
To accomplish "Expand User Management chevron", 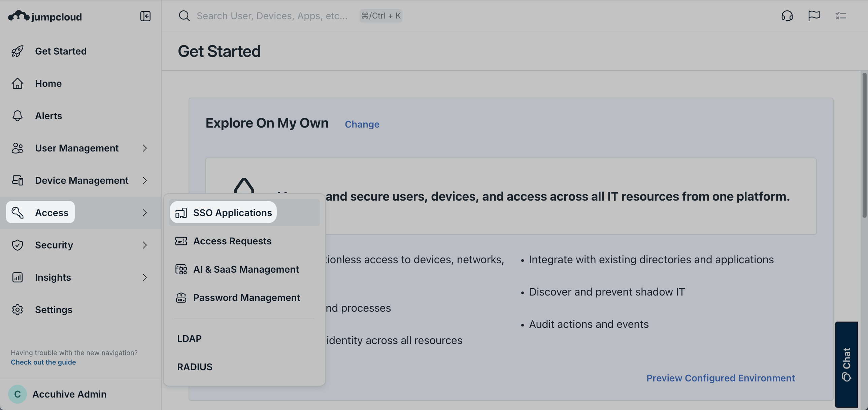I will 144,148.
